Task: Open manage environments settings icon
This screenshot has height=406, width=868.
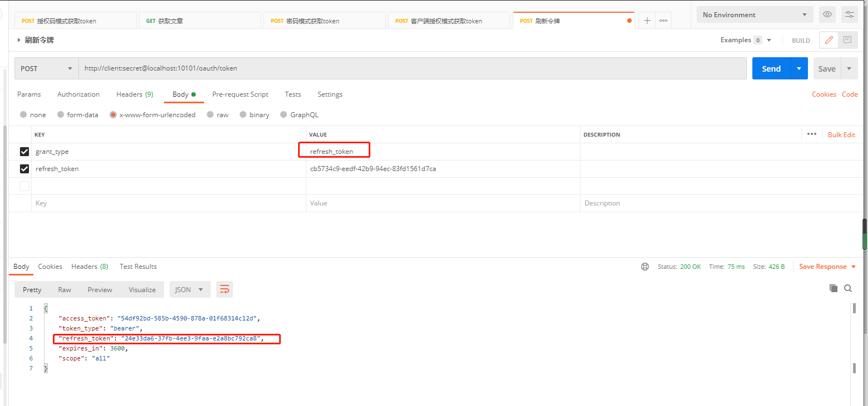Action: click(849, 14)
